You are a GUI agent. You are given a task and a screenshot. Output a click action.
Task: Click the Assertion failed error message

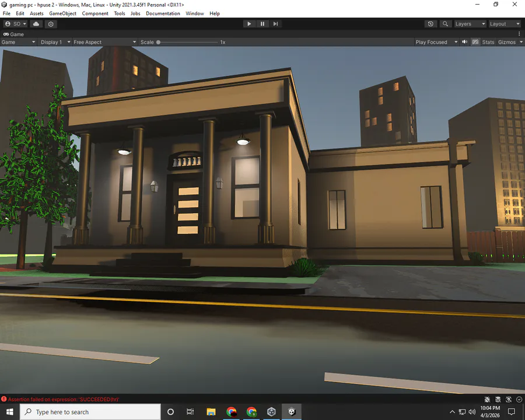click(64, 399)
